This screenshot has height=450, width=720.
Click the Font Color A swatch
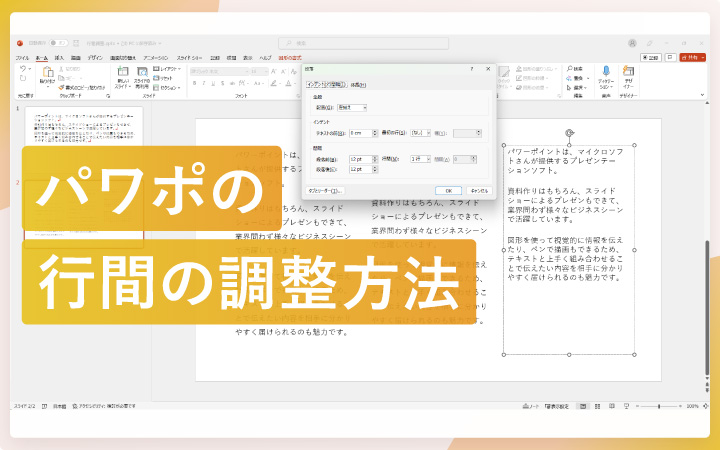click(288, 84)
